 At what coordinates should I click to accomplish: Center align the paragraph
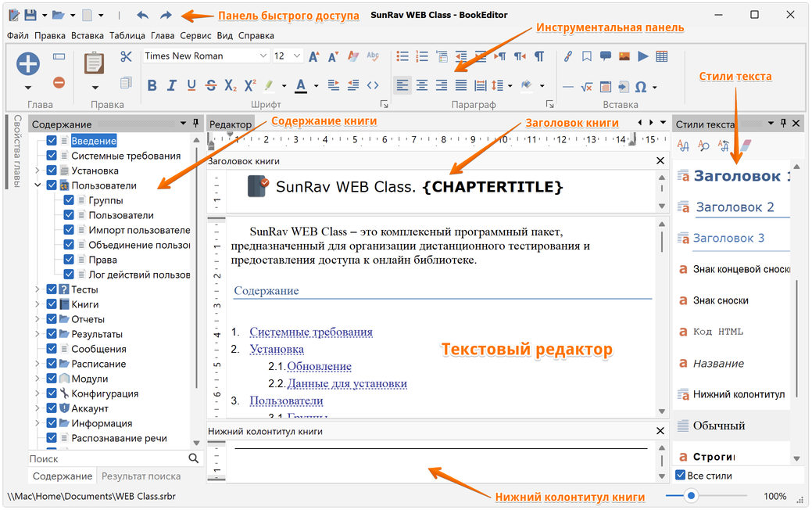click(x=422, y=85)
